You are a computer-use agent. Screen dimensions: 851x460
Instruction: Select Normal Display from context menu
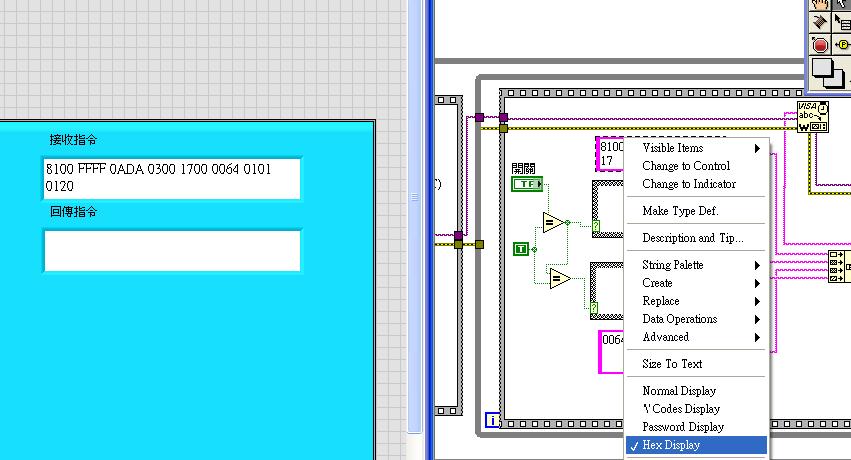coord(679,391)
